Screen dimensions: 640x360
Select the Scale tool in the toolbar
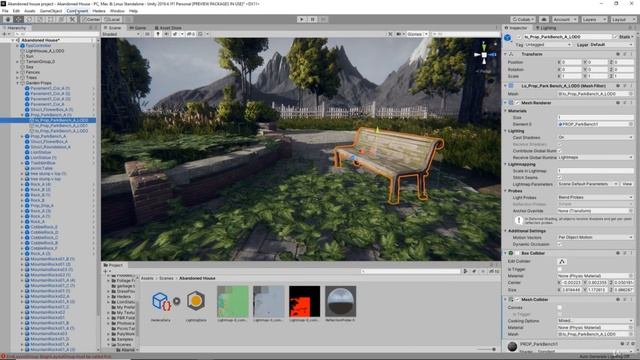40,19
